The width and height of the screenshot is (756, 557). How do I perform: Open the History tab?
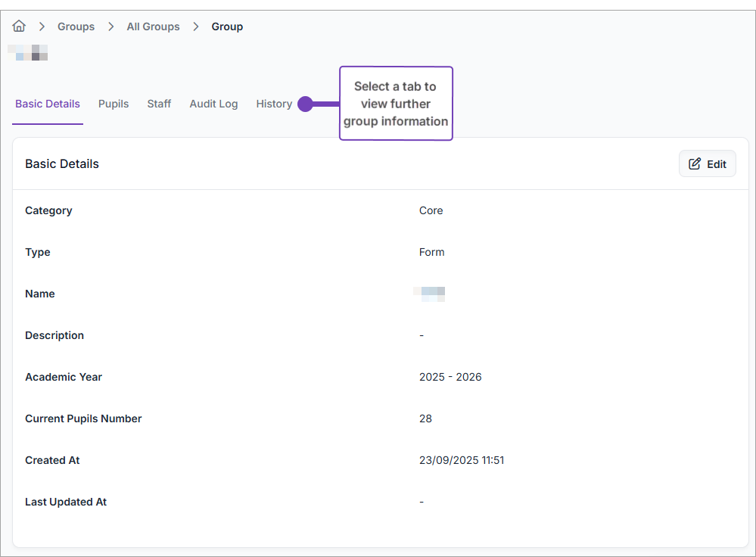(x=274, y=104)
